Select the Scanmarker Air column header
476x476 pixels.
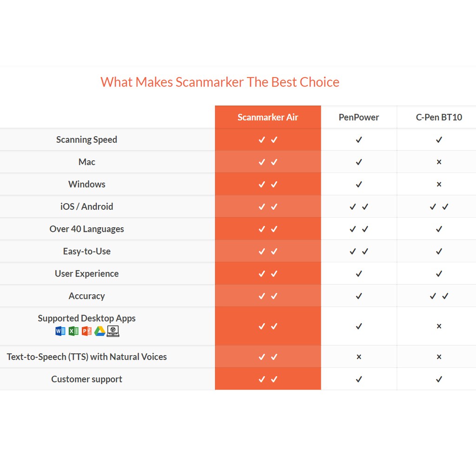[x=268, y=117]
